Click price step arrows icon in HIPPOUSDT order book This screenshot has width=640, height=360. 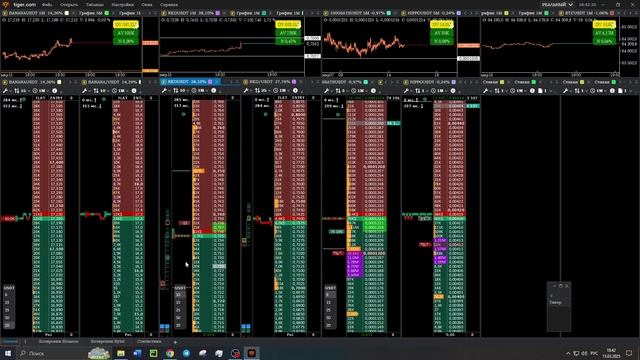418,91
